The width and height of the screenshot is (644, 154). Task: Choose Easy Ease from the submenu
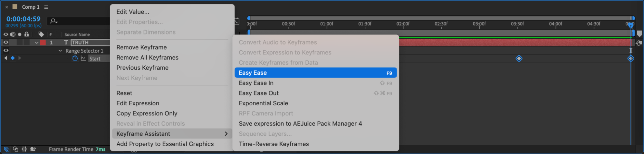(315, 73)
